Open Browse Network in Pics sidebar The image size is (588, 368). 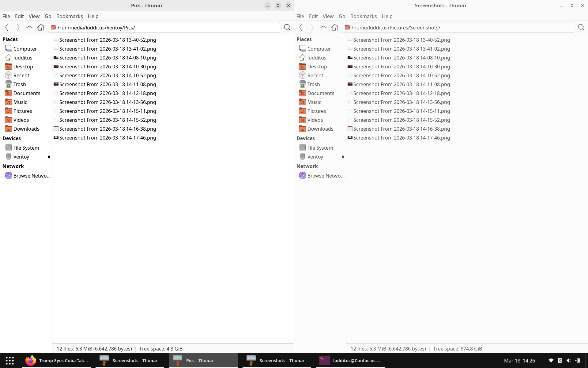tap(32, 176)
